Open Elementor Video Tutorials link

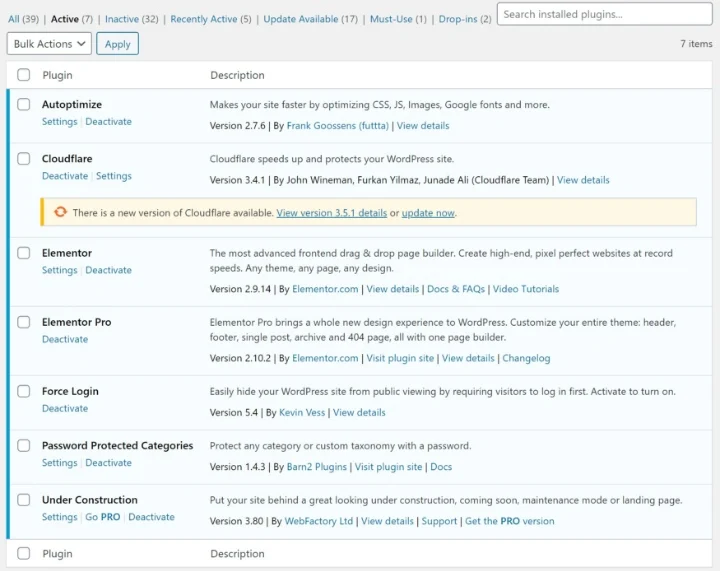(525, 289)
